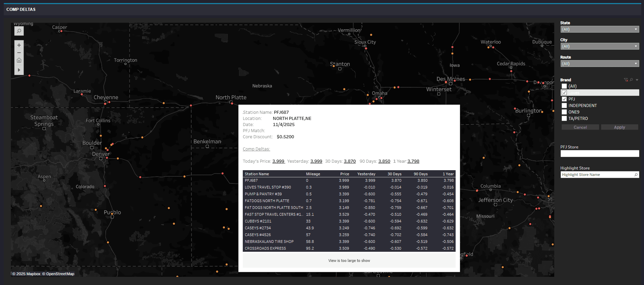Select the LOVES TRAVEL STOP #390 row
Viewport: 644px width, 285px height.
(x=268, y=187)
